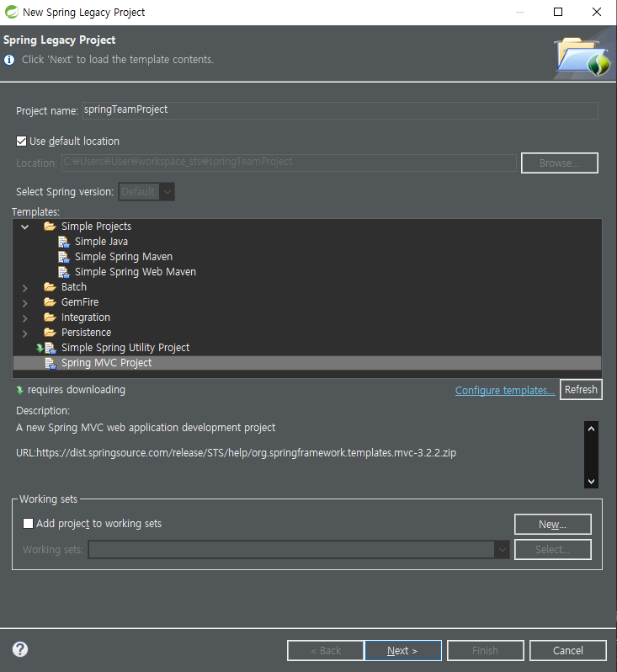
Task: Click 'A new Spring MVC web application' description
Action: [x=146, y=428]
